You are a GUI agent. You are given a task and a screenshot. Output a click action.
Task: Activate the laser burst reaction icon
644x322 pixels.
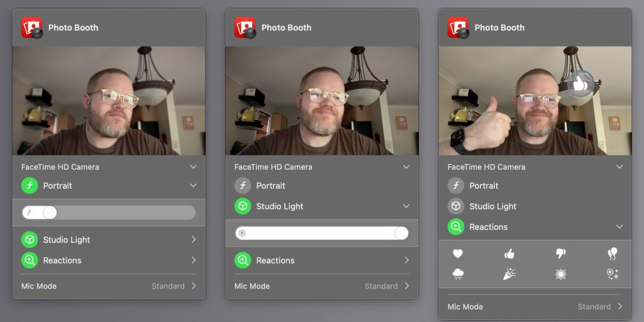560,274
